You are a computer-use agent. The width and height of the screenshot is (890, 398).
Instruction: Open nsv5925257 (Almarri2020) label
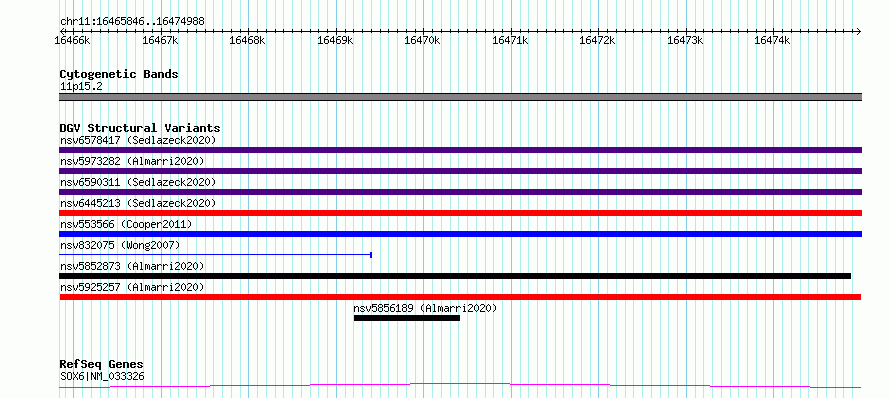pyautogui.click(x=132, y=287)
